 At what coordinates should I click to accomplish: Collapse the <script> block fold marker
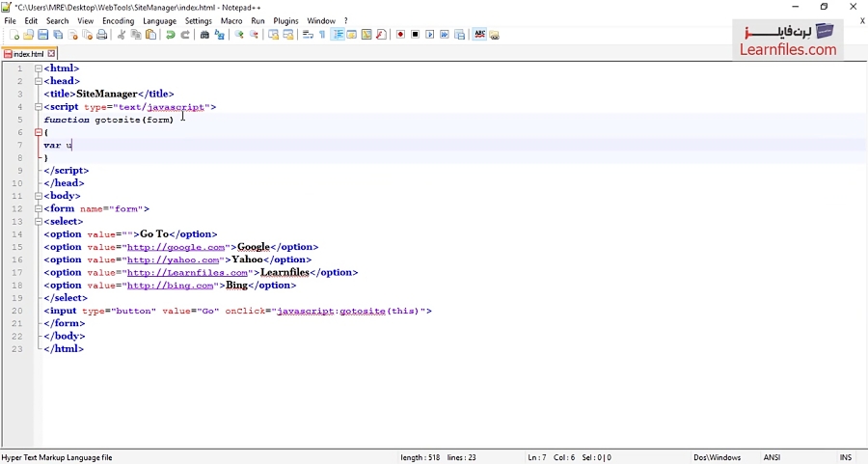pos(39,107)
